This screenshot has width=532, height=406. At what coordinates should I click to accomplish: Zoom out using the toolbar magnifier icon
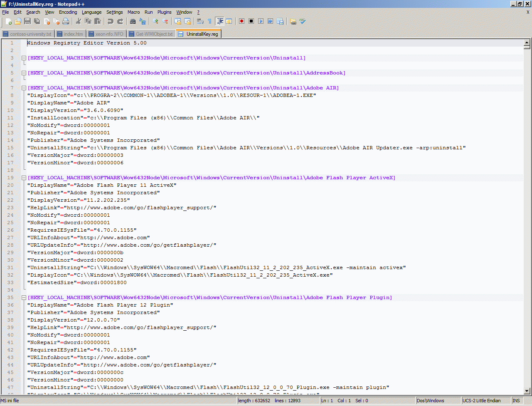tap(165, 21)
